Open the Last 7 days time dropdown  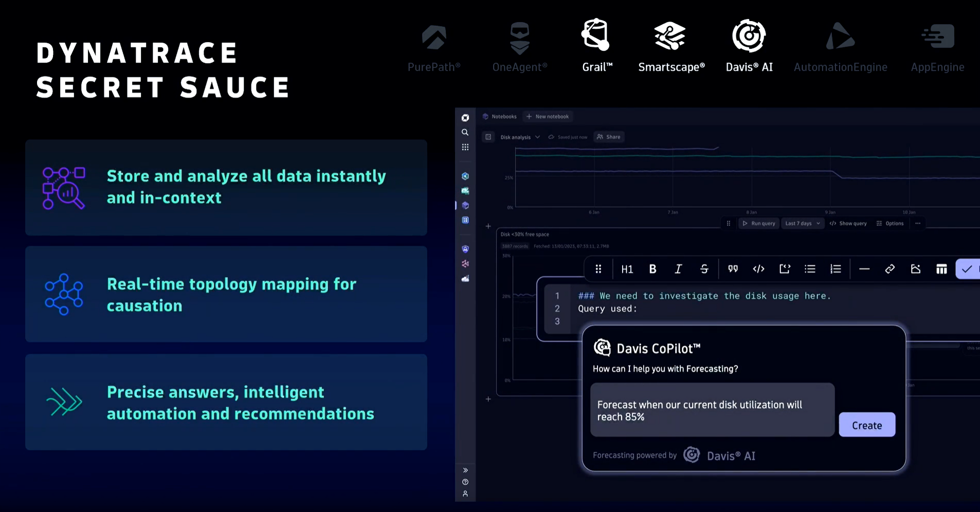pyautogui.click(x=802, y=223)
